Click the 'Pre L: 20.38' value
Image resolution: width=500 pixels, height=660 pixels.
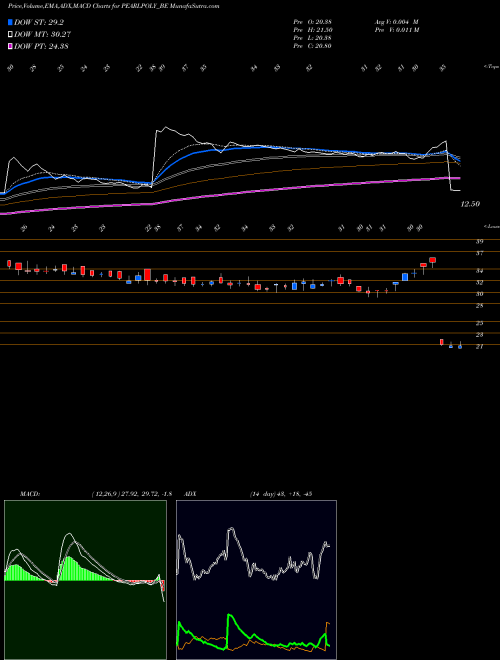click(x=313, y=38)
